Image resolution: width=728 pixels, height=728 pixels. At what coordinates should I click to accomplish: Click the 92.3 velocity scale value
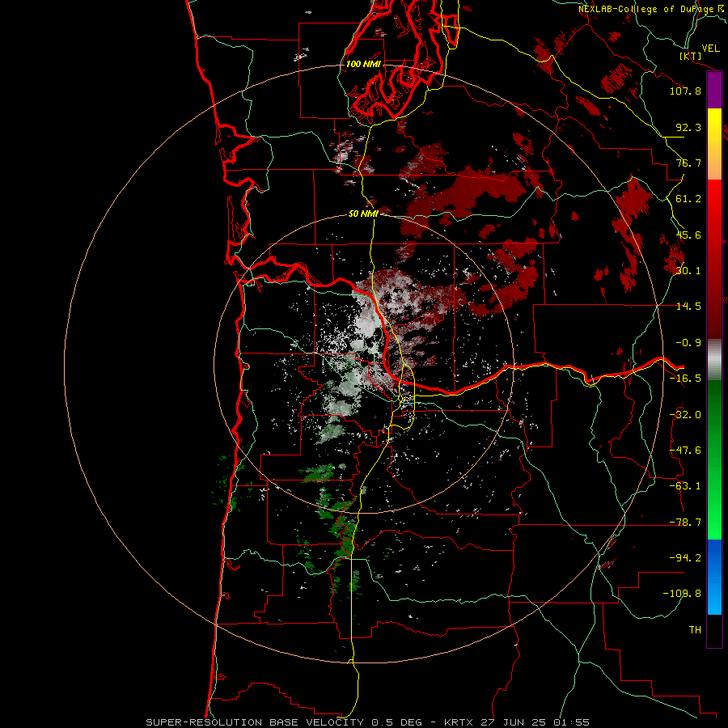coord(688,127)
